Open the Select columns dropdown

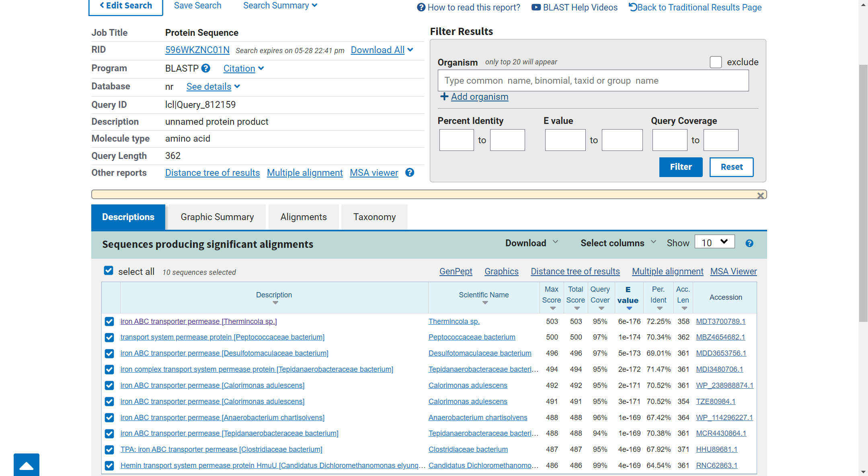[x=618, y=243]
